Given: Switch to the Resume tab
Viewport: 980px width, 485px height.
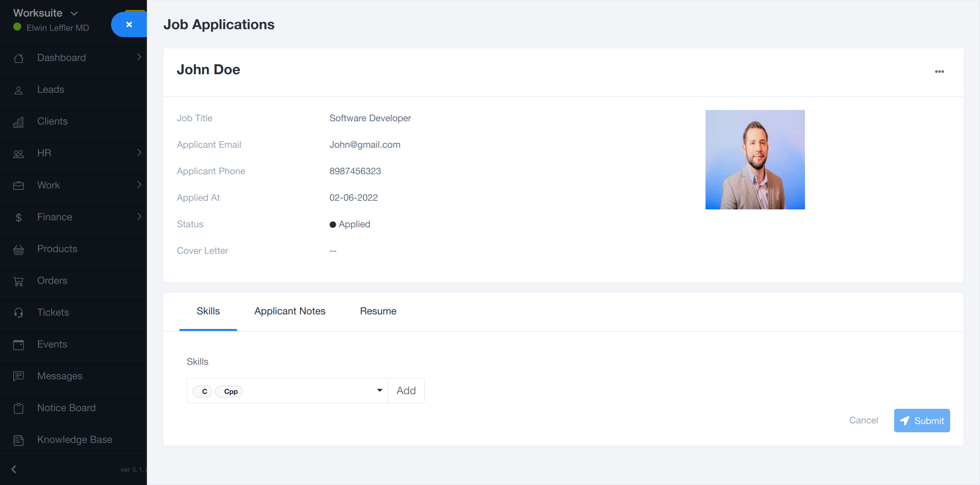Looking at the screenshot, I should (x=378, y=311).
